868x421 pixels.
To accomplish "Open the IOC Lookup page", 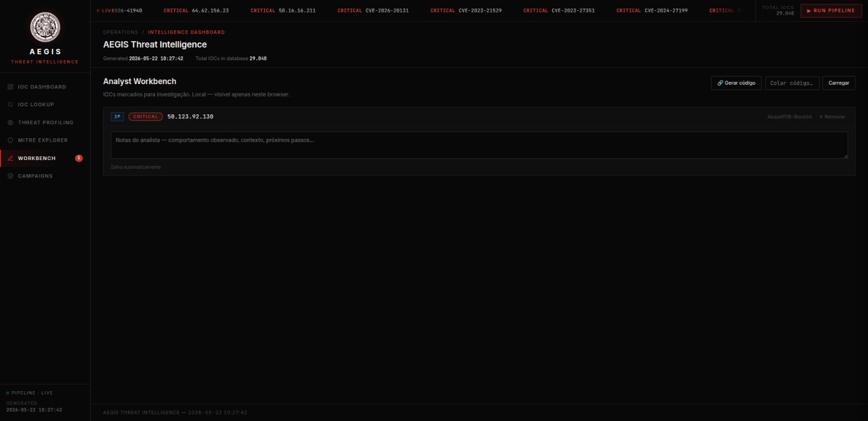I will click(45, 105).
